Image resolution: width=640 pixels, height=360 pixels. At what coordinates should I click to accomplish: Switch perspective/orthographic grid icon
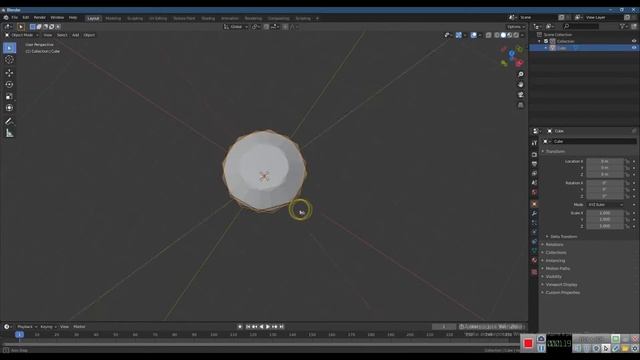(520, 105)
